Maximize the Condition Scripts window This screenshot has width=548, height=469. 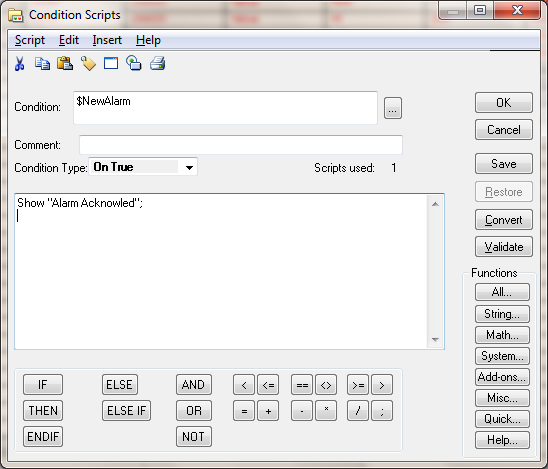(480, 10)
